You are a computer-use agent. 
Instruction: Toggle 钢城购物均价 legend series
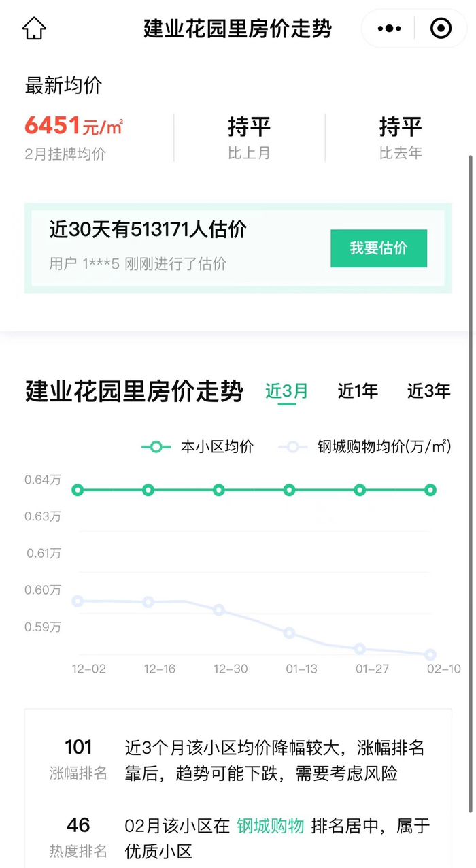(x=366, y=447)
